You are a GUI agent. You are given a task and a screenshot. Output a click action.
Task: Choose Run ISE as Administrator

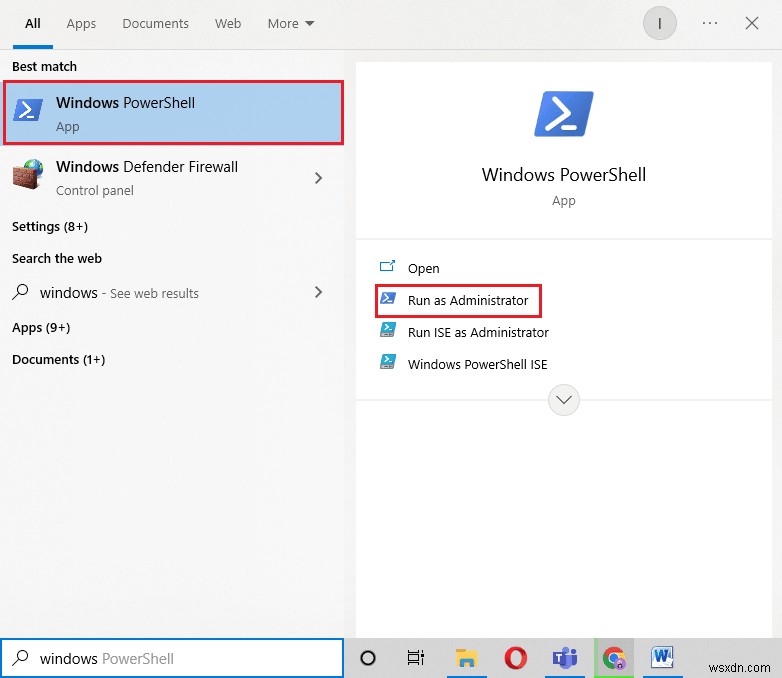(x=478, y=332)
